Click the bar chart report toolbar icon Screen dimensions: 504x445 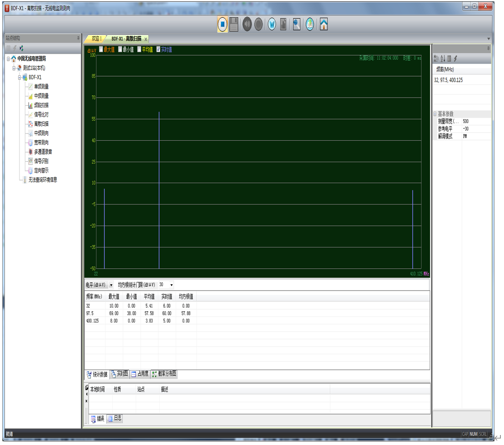pyautogui.click(x=283, y=25)
